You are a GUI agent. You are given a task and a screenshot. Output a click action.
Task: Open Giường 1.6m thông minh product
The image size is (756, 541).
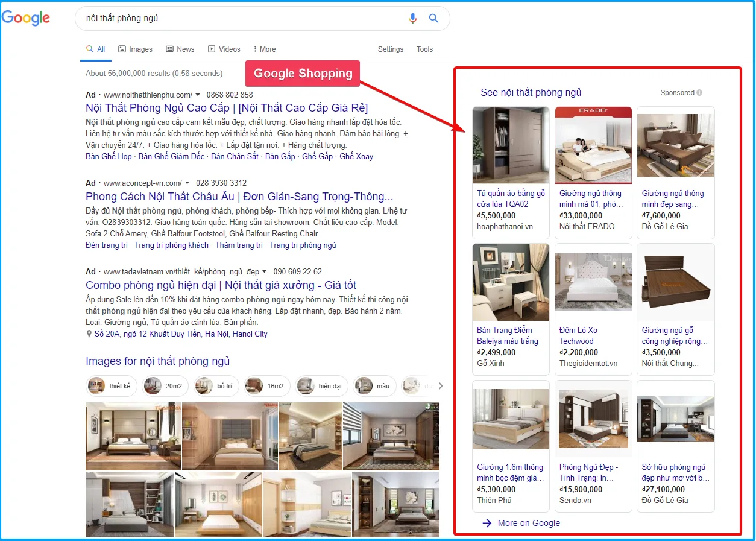tap(511, 446)
